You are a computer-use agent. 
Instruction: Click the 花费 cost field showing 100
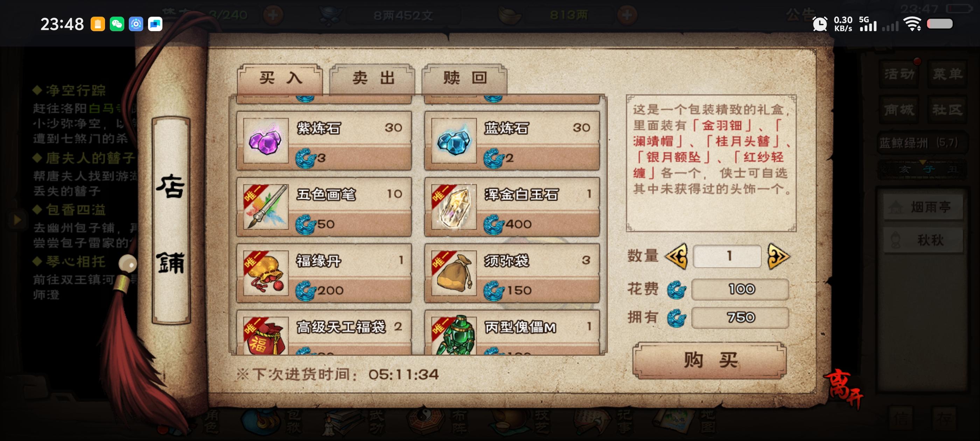coord(740,289)
